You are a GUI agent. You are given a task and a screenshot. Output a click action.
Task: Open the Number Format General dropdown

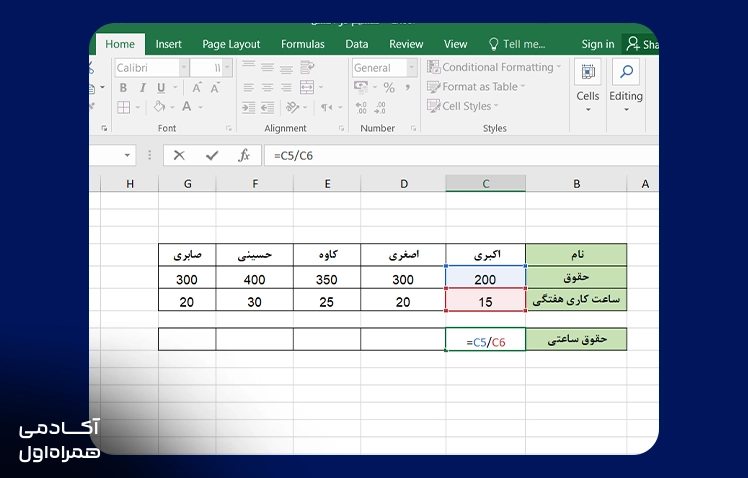click(411, 68)
